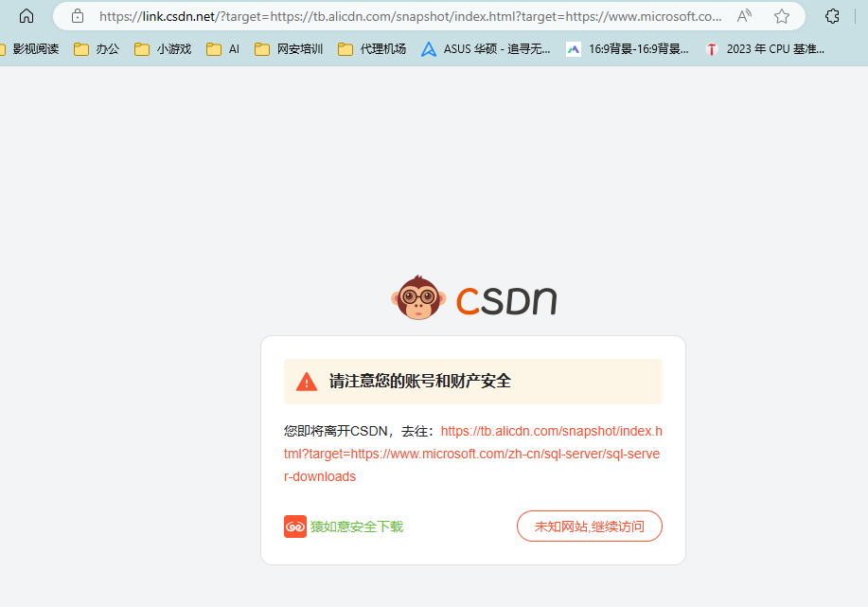The height and width of the screenshot is (607, 868).
Task: Open the ASUS 华硕 bookmark
Action: [x=486, y=49]
